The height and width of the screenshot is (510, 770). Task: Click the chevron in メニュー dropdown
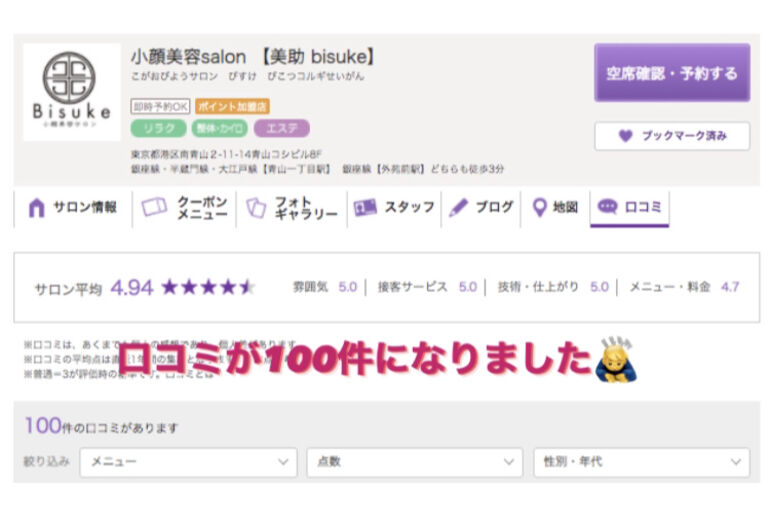click(x=283, y=462)
